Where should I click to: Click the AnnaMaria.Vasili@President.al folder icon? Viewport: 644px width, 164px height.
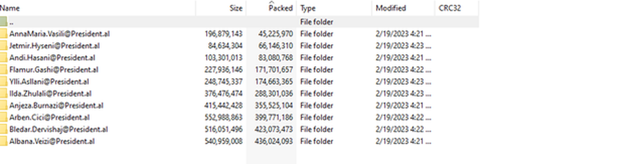coord(3,34)
